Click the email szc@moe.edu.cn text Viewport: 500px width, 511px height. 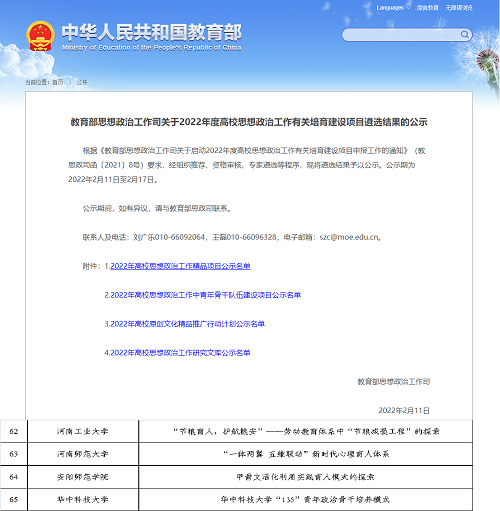349,237
